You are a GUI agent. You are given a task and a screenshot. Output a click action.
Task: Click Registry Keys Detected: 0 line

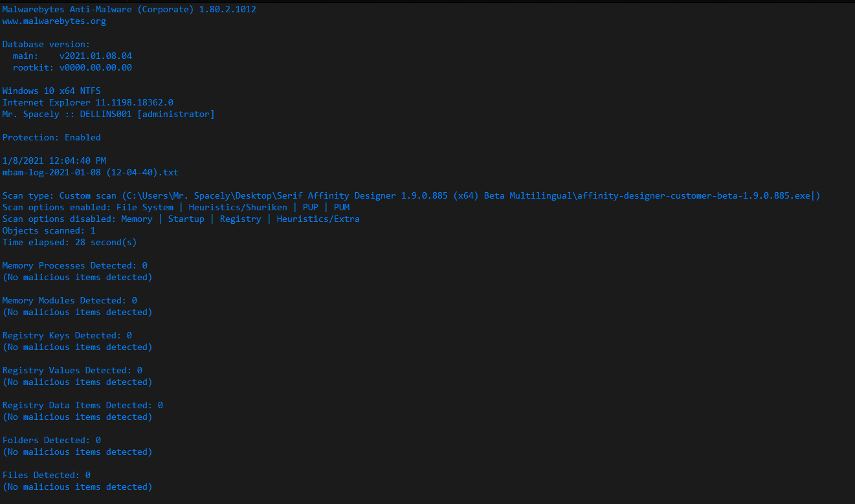[x=67, y=336]
